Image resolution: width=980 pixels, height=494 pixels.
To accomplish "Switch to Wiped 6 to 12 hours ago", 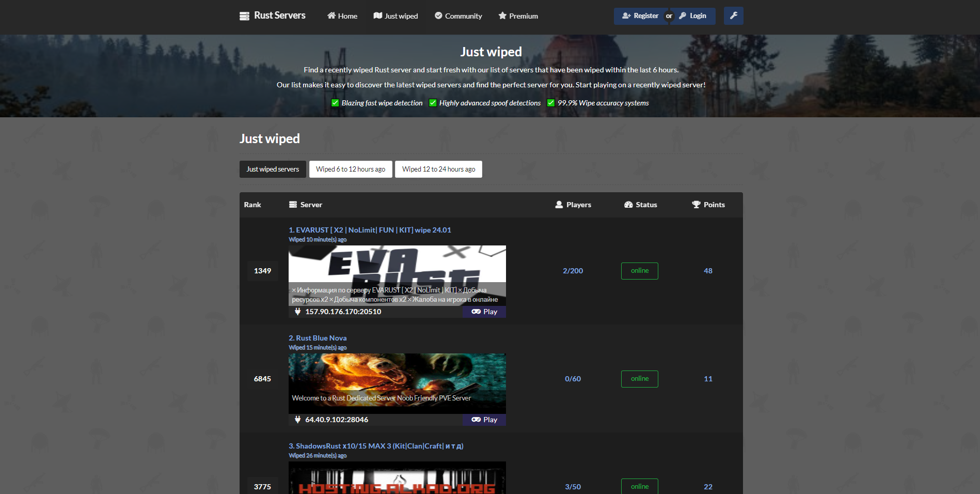I will (351, 169).
